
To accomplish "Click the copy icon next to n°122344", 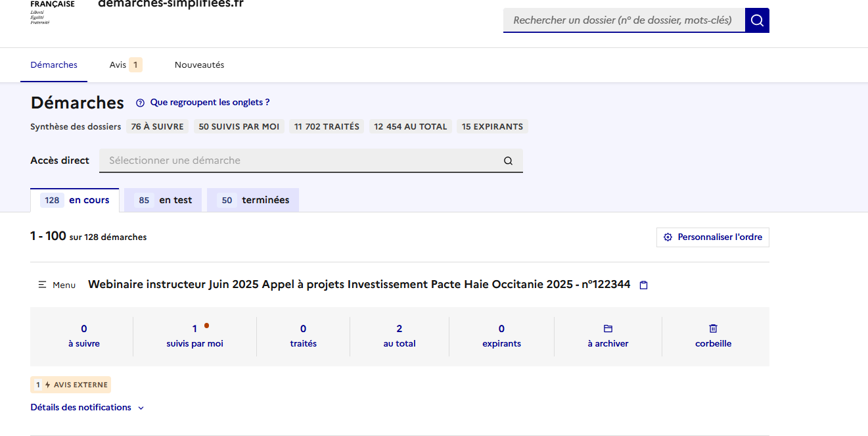I will (x=644, y=285).
